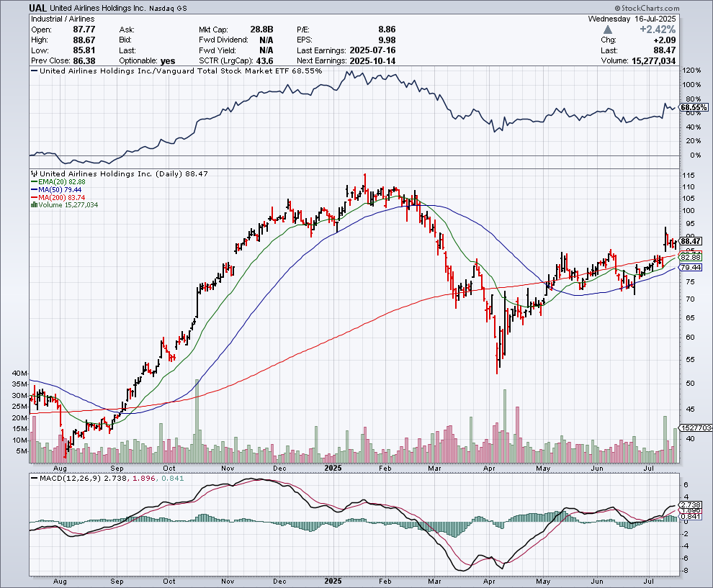Click the 82.88 EMA axis tag
Screen dimensions: 713x588
point(690,257)
